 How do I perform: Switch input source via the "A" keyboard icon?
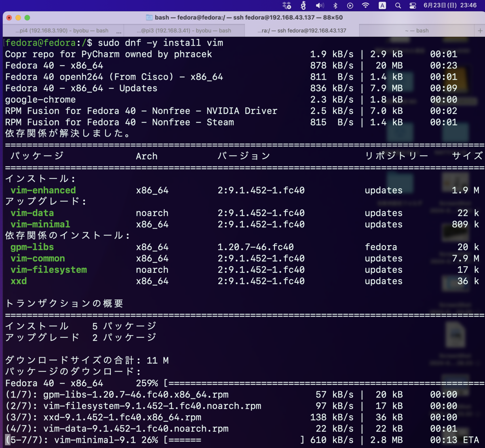coord(383,5)
